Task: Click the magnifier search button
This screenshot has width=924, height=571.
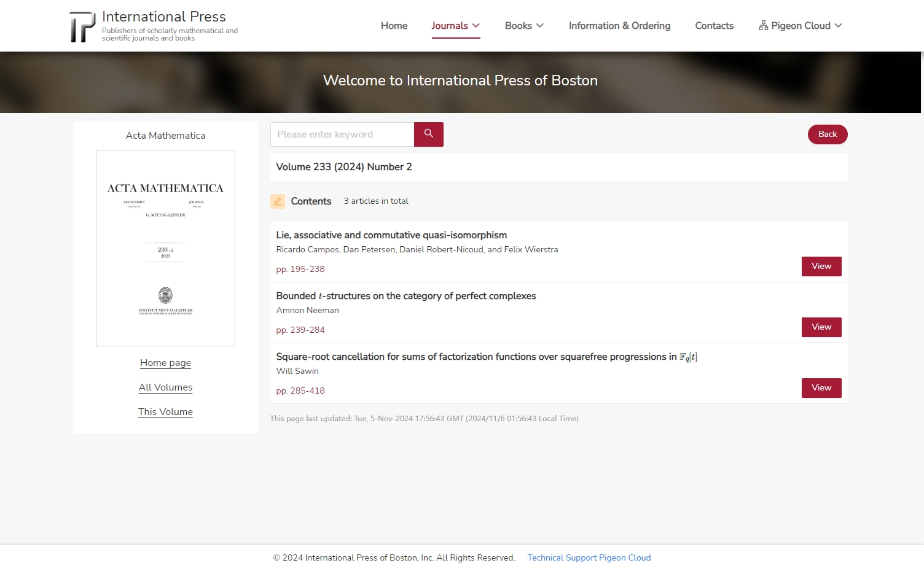Action: coord(429,134)
